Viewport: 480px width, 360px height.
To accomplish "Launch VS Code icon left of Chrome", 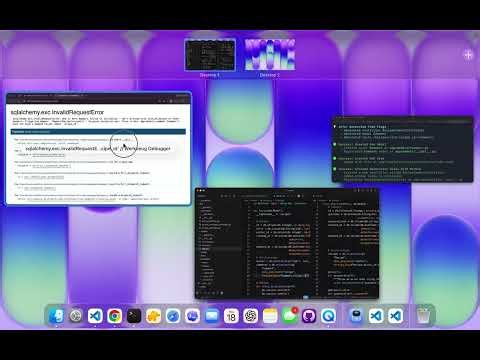I will click(95, 316).
